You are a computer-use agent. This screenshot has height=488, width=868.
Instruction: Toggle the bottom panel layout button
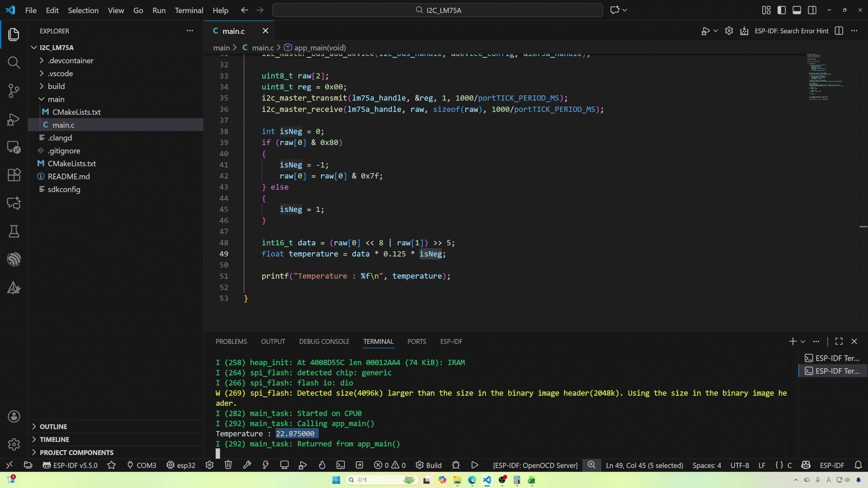[797, 10]
